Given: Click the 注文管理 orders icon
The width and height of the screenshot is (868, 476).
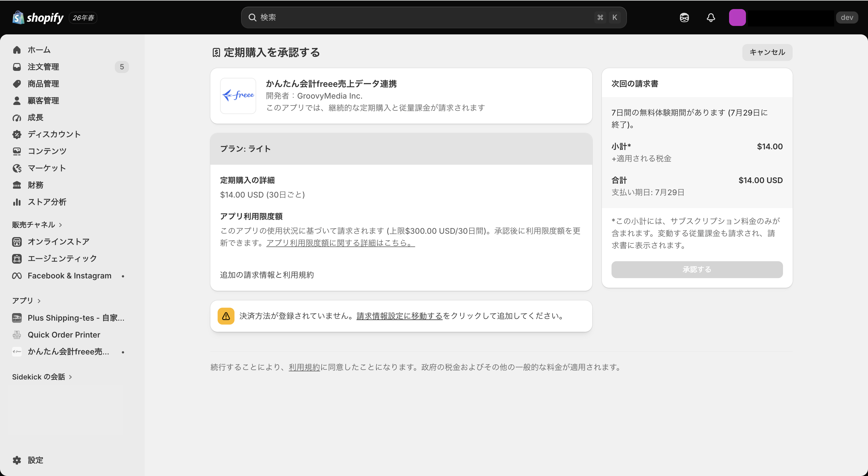Looking at the screenshot, I should pyautogui.click(x=17, y=67).
